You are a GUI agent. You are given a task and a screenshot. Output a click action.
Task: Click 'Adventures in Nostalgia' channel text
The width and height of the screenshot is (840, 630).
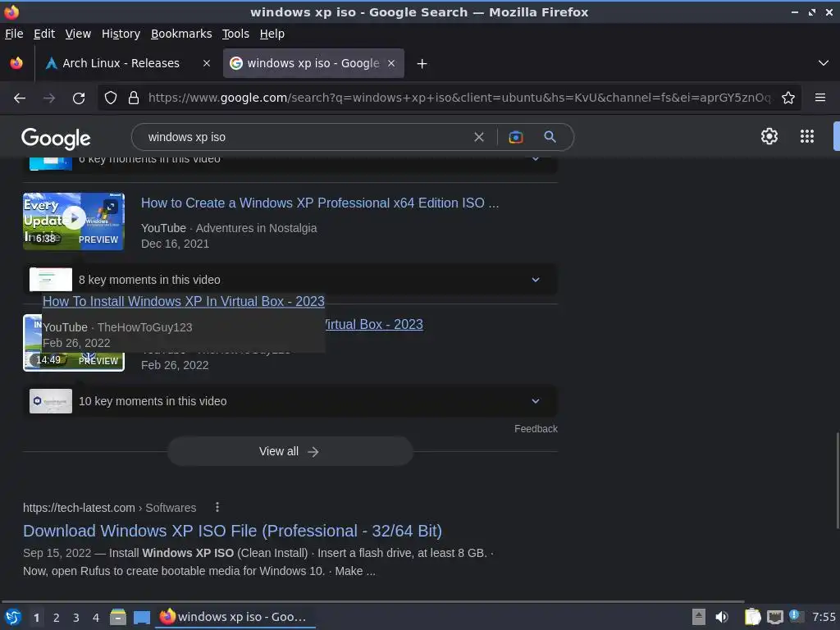coord(256,228)
